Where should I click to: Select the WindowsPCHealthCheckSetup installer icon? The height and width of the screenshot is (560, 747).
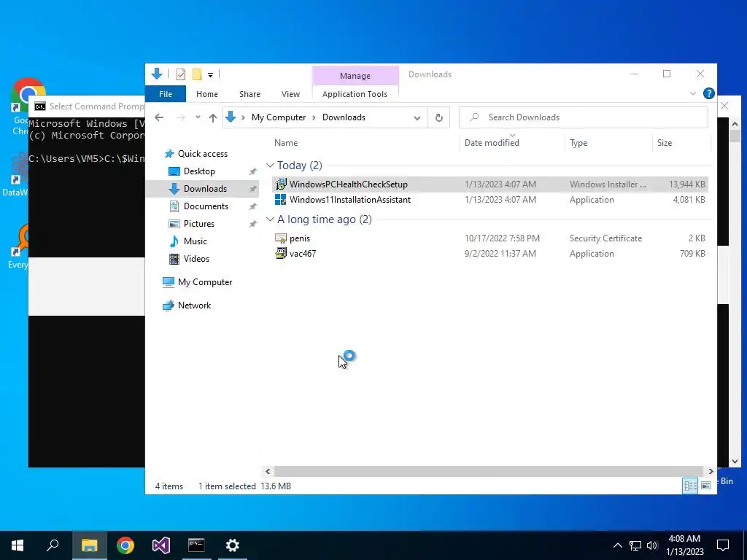(281, 184)
